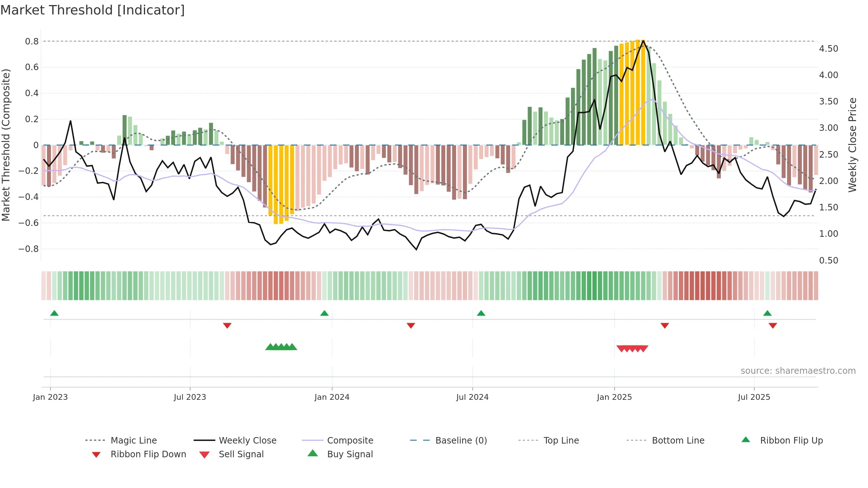
Task: Click the ribbon flip down marker in early 2025
Action: pyautogui.click(x=665, y=326)
